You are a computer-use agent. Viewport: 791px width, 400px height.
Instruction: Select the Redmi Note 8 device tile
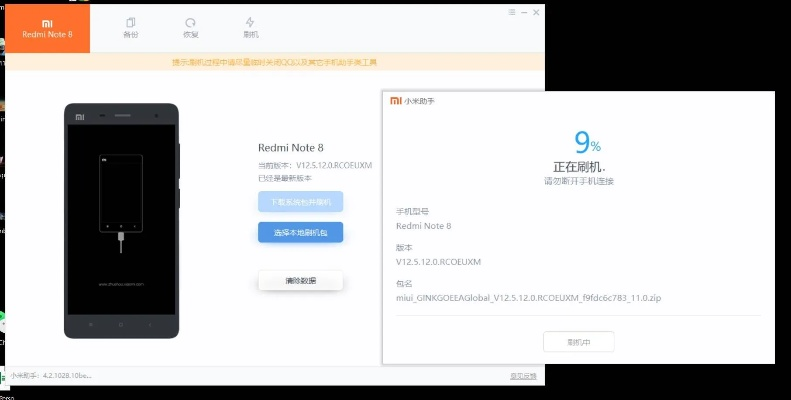47,28
